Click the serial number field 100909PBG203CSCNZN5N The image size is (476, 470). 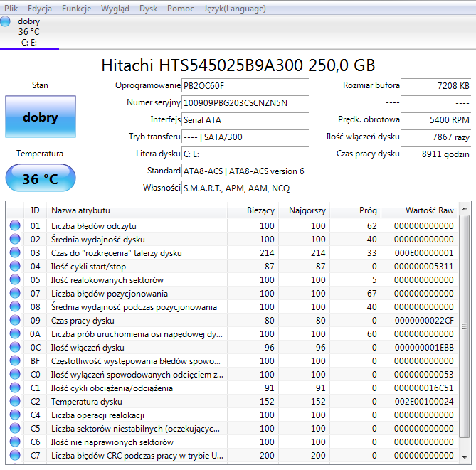click(245, 103)
